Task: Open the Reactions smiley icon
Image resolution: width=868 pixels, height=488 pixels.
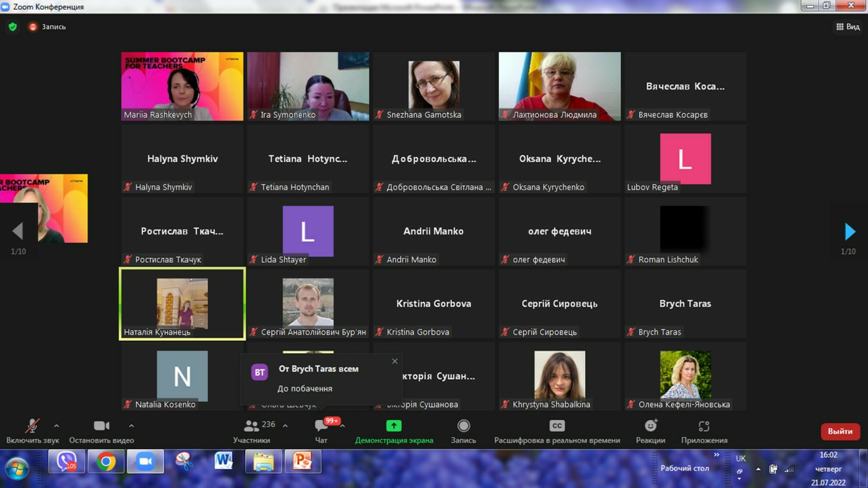Action: click(x=650, y=426)
